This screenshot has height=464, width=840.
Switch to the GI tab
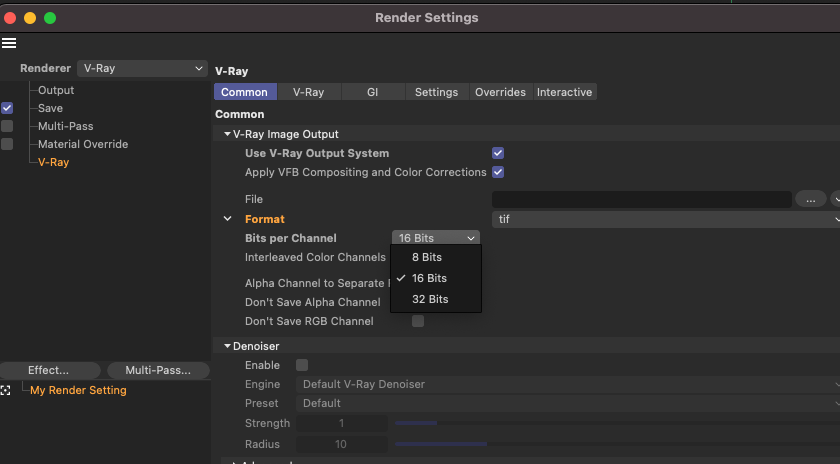(373, 92)
